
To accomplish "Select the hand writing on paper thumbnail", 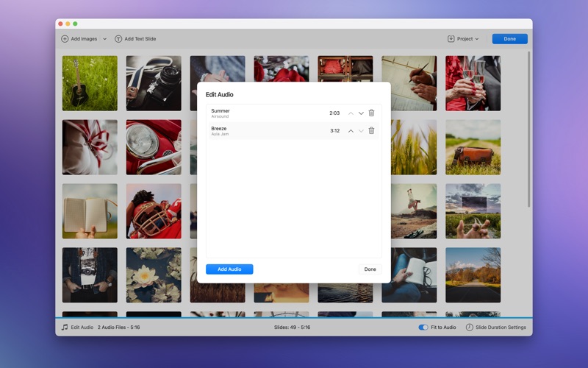I will click(409, 83).
